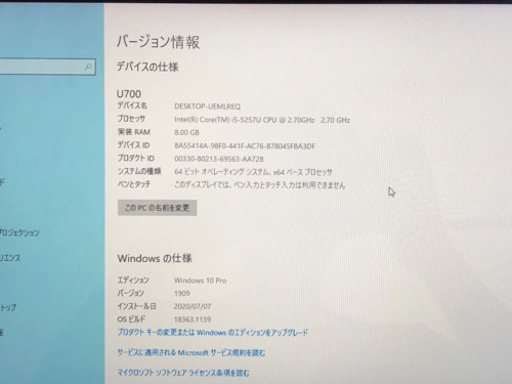Viewport: 512px width, 384px height.
Task: Click the search magnifier icon in sidebar
Action: 88,67
